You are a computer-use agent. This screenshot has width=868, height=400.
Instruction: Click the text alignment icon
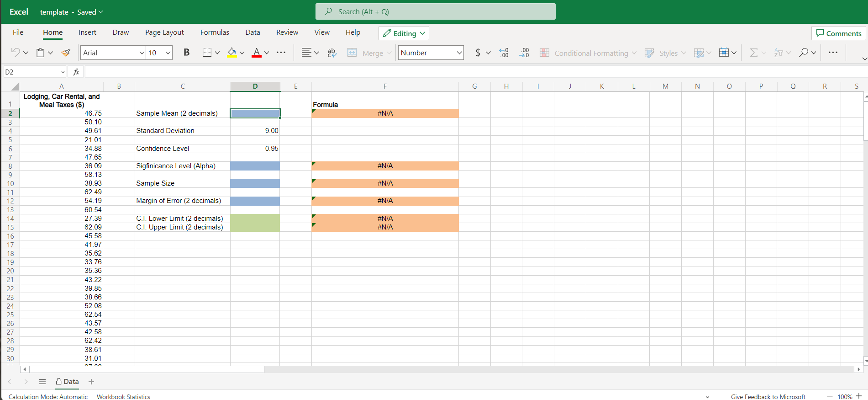coord(306,53)
